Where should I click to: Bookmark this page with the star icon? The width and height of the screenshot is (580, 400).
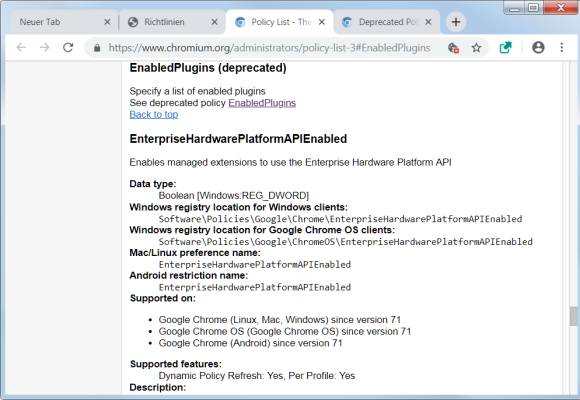476,47
